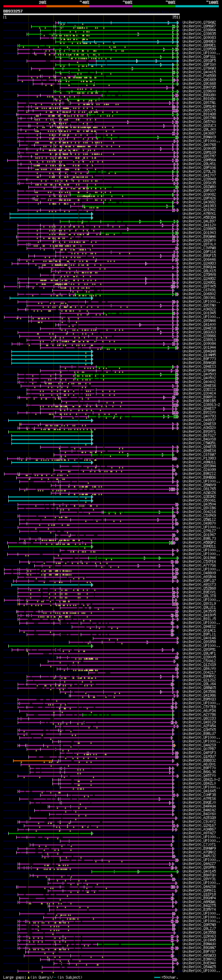Select the cyan ~100% identity color segment
The height and width of the screenshot is (980, 222).
coord(197,6)
